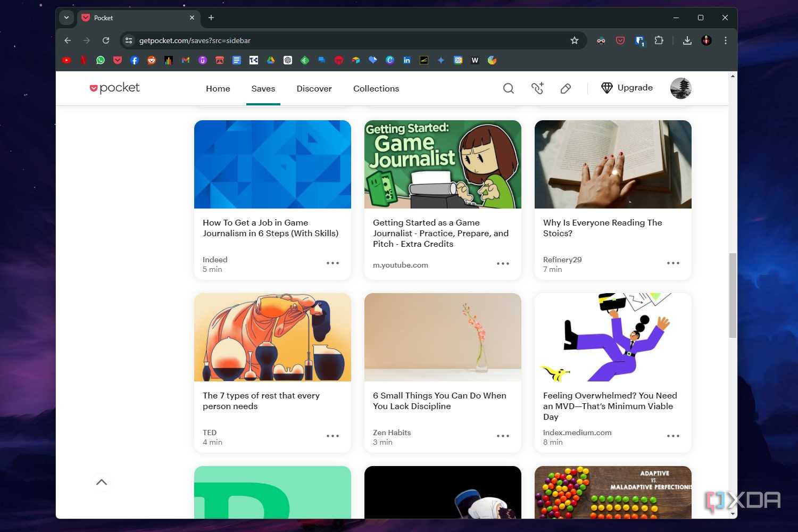Click the flower vase thumbnail
This screenshot has height=532, width=798.
point(443,337)
